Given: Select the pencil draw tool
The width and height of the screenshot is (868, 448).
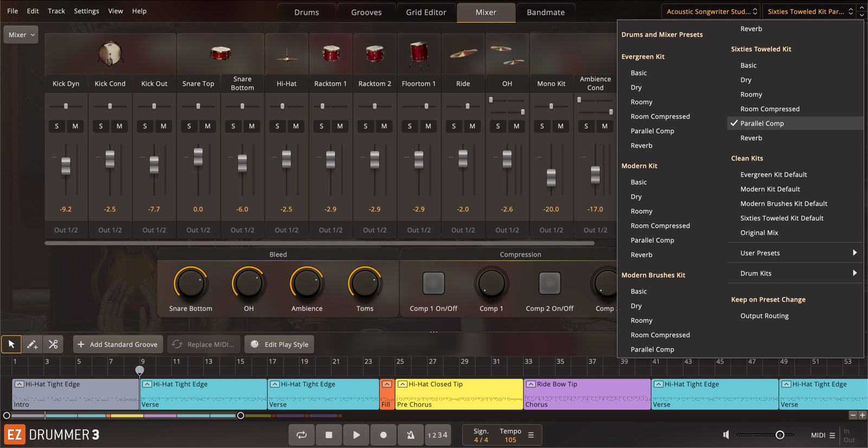Looking at the screenshot, I should 32,344.
